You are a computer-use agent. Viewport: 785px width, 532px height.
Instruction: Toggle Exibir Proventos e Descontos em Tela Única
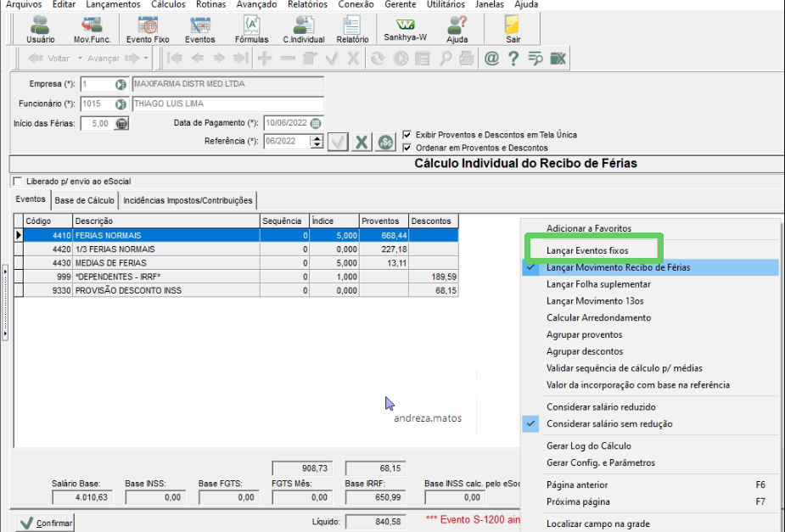pos(407,135)
